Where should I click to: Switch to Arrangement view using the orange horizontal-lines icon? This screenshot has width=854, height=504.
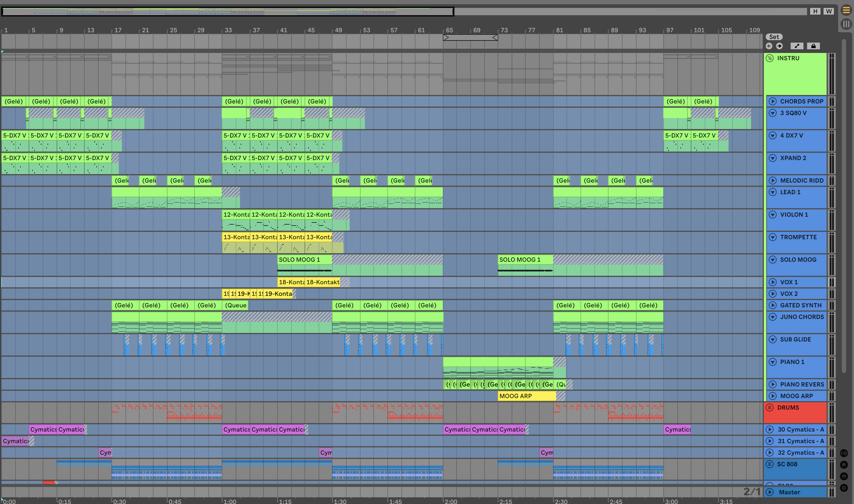click(846, 10)
